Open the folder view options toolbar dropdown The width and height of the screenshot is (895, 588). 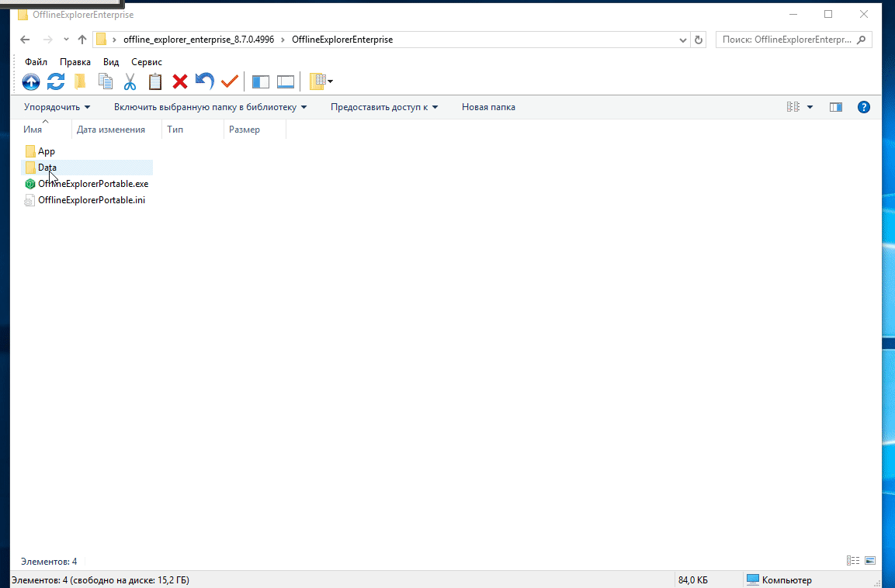[x=321, y=81]
